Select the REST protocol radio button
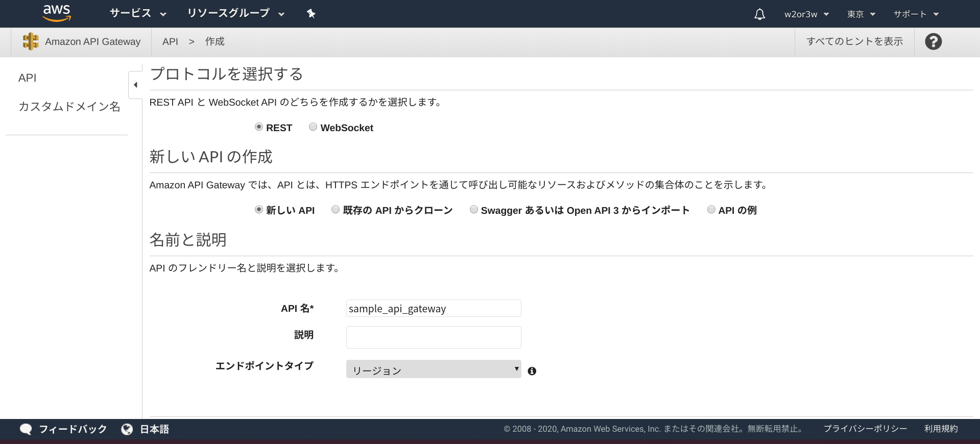 click(x=259, y=127)
